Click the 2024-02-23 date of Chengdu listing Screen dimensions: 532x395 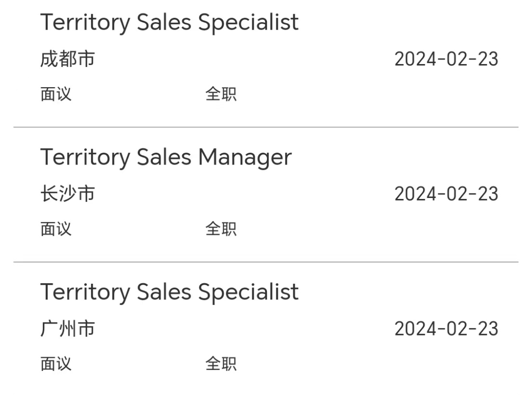click(446, 59)
